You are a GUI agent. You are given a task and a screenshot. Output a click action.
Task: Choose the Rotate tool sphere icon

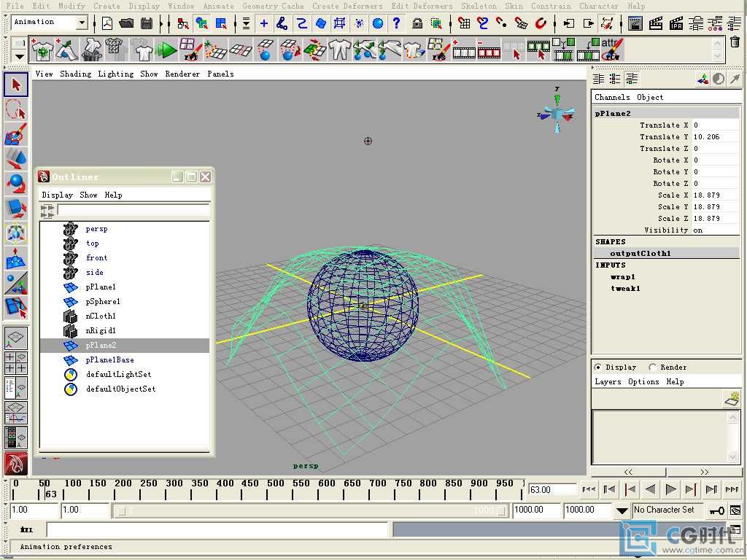[x=16, y=184]
